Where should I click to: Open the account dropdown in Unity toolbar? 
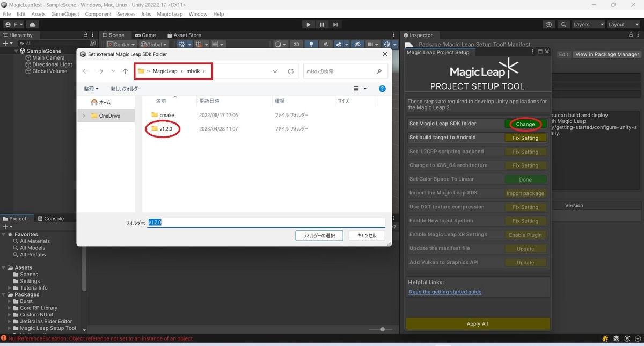(x=14, y=25)
